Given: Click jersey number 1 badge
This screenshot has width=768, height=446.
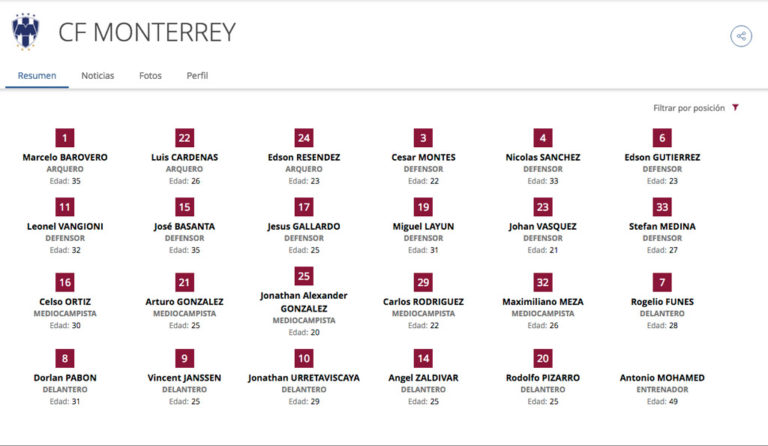Looking at the screenshot, I should 65,138.
